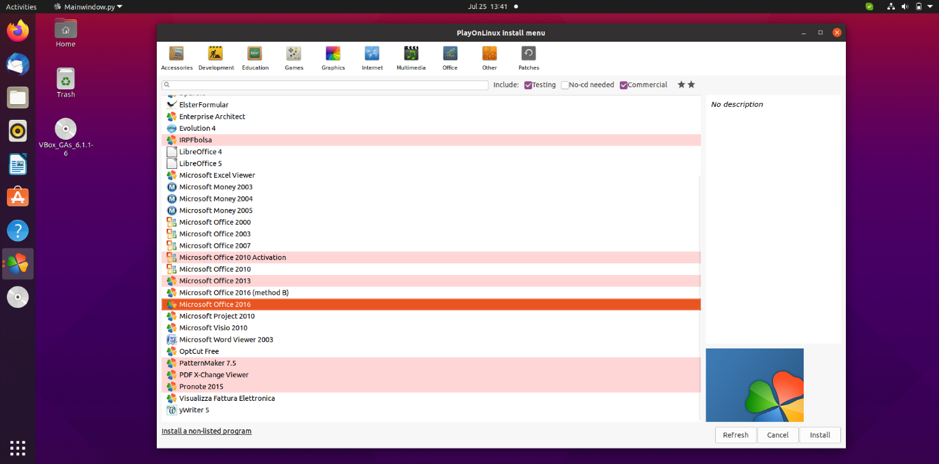This screenshot has width=939, height=464.
Task: Select the Multimedia category icon
Action: (x=411, y=58)
